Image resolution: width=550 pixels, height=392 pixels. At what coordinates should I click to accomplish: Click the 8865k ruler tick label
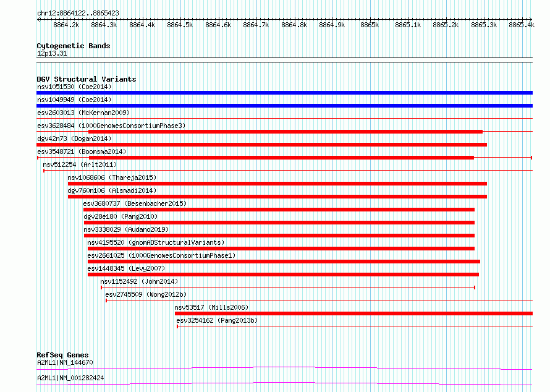click(x=370, y=25)
